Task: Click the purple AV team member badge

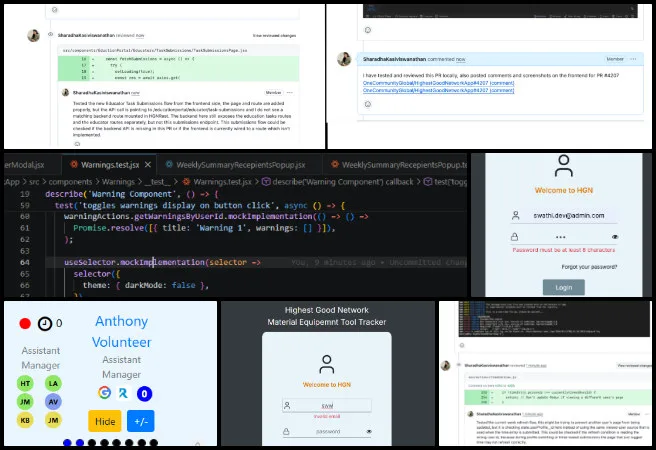Action: pyautogui.click(x=53, y=401)
